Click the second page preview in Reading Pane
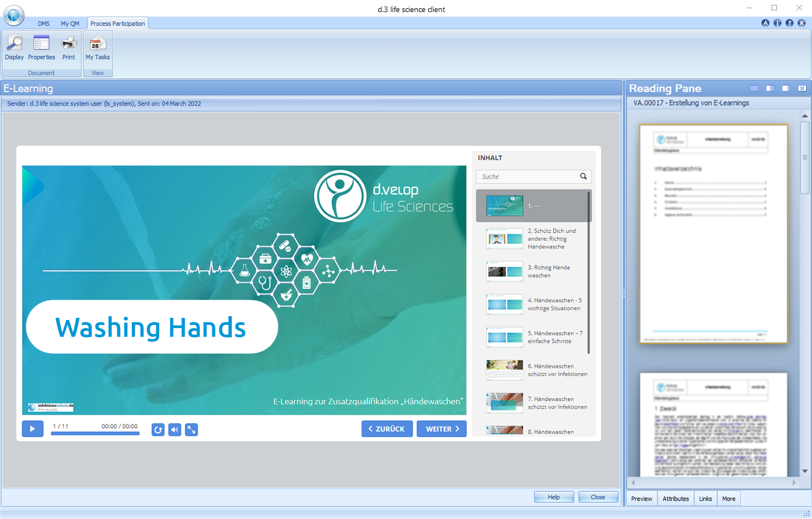 pyautogui.click(x=714, y=425)
